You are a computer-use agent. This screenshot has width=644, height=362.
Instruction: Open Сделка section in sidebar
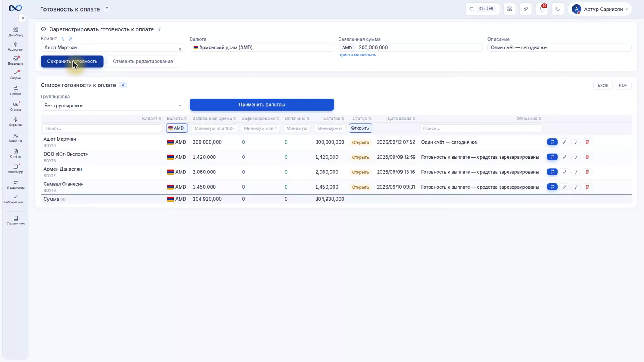tap(15, 90)
